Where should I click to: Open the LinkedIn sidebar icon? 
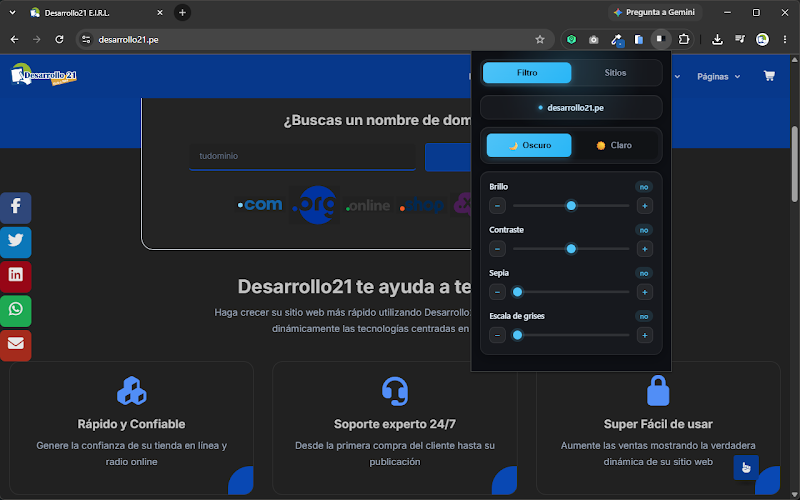pyautogui.click(x=16, y=276)
